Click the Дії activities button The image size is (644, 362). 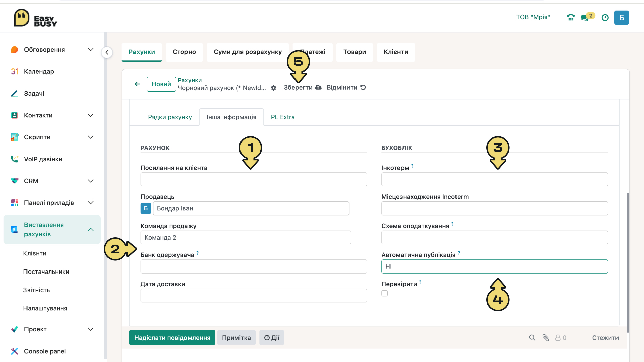pos(272,338)
